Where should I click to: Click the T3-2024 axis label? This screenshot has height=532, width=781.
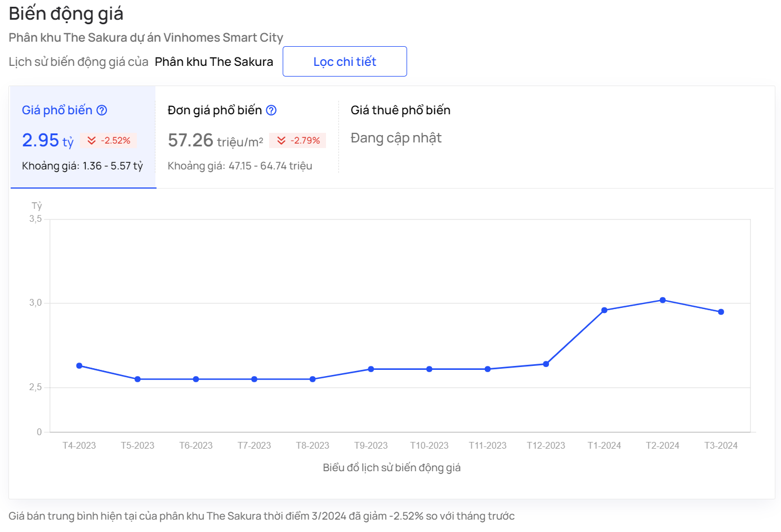click(x=721, y=445)
